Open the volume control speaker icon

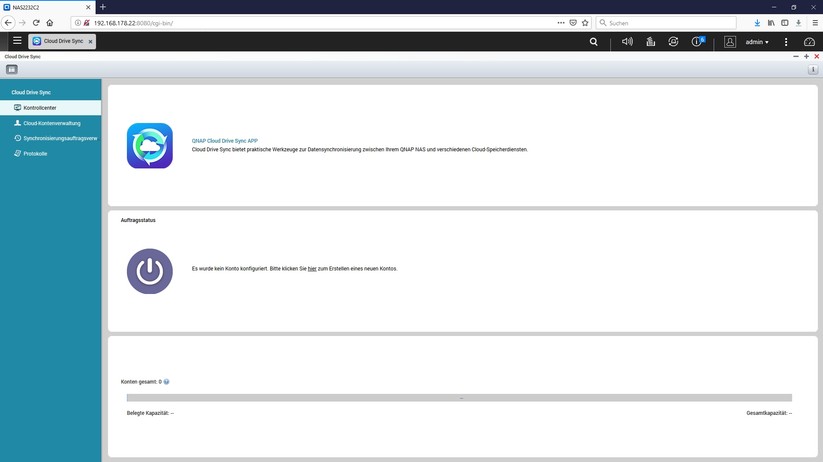tap(627, 42)
